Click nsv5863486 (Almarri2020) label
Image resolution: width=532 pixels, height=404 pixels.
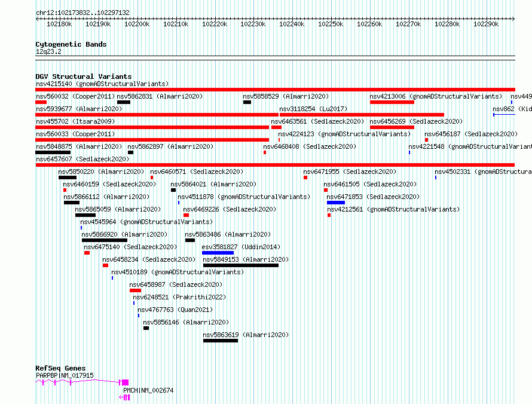(228, 234)
